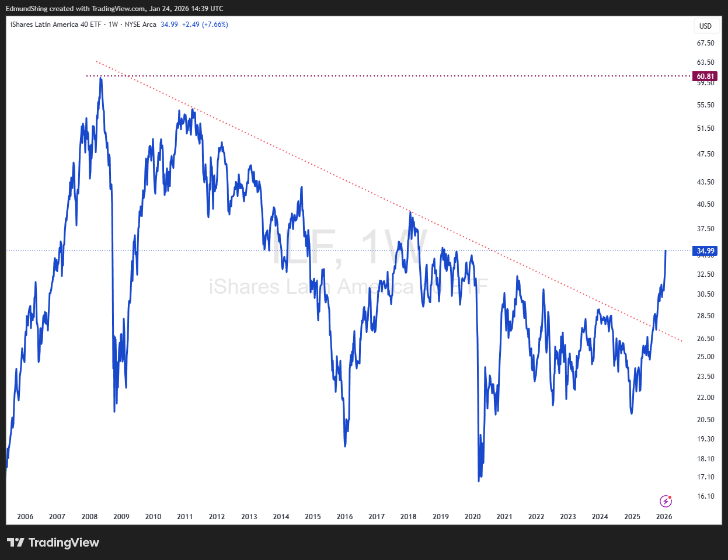Click the 2008 year label on time axis
This screenshot has height=560, width=728.
[x=89, y=517]
